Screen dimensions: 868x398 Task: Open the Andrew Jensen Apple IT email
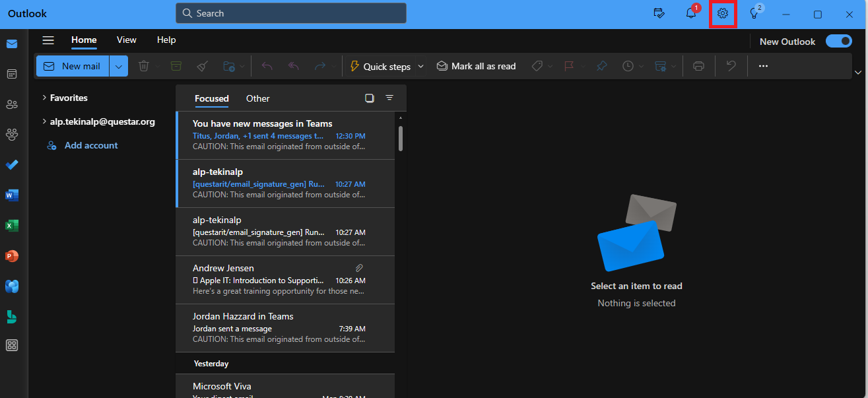[x=285, y=280]
